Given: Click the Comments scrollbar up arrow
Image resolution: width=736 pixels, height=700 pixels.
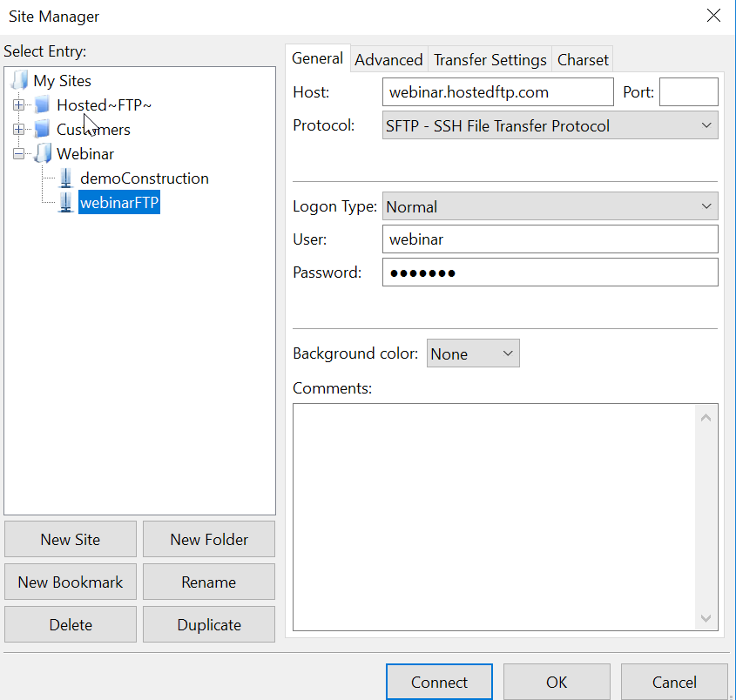Looking at the screenshot, I should pos(706,418).
